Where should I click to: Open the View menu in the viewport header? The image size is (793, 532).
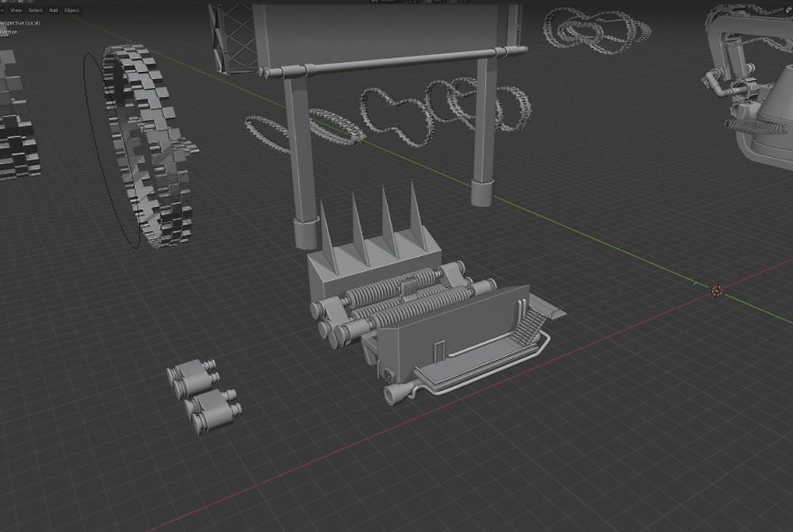click(x=16, y=10)
